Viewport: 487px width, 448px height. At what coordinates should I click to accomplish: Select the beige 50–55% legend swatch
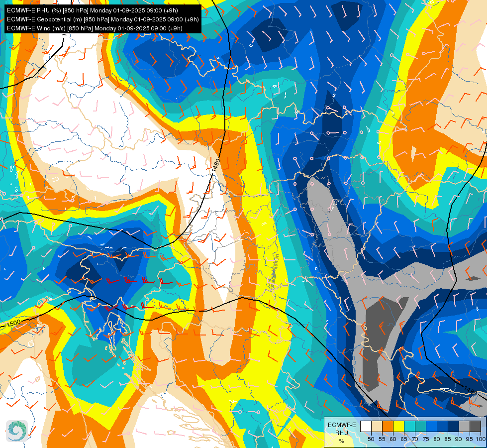pyautogui.click(x=377, y=426)
